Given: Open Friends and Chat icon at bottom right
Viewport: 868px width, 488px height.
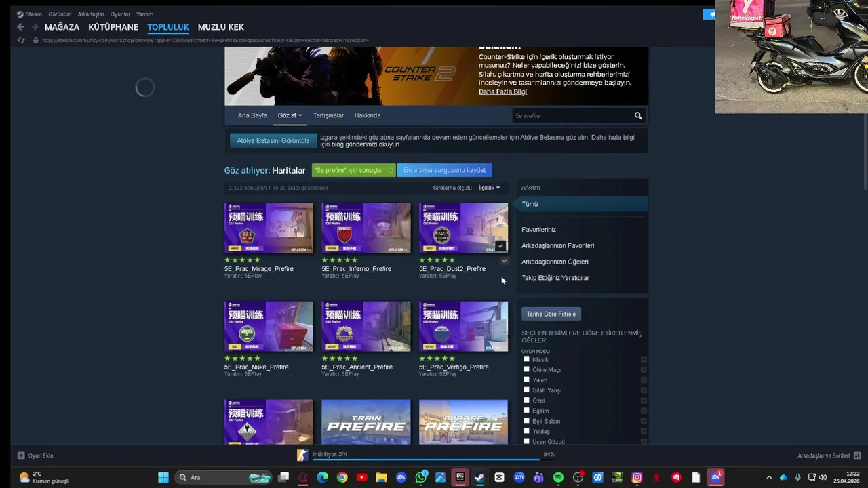Looking at the screenshot, I should (857, 455).
